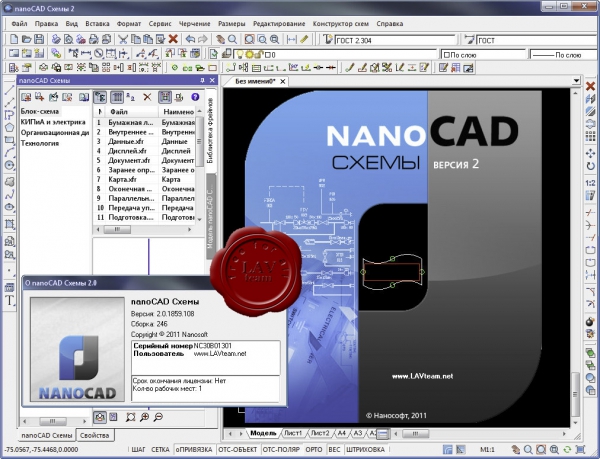600x459 pixels.
Task: Click Move tool arrows in right toolbar
Action: (x=590, y=153)
